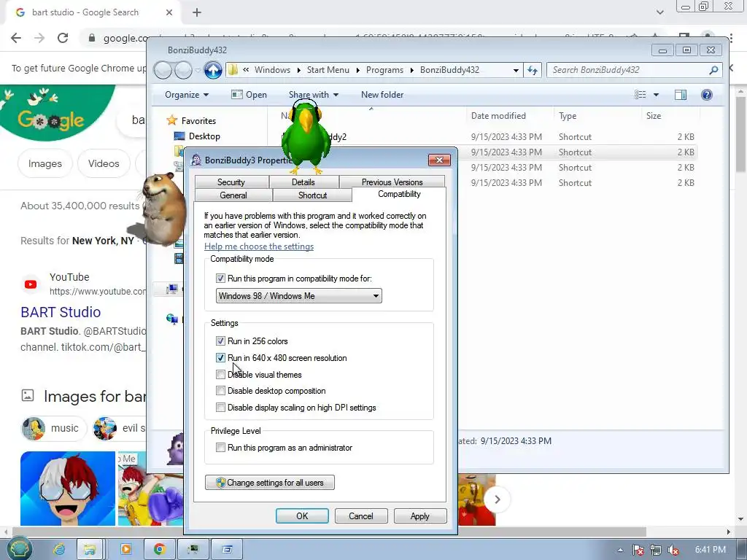Click the Apply button
The image size is (747, 560).
click(x=420, y=516)
